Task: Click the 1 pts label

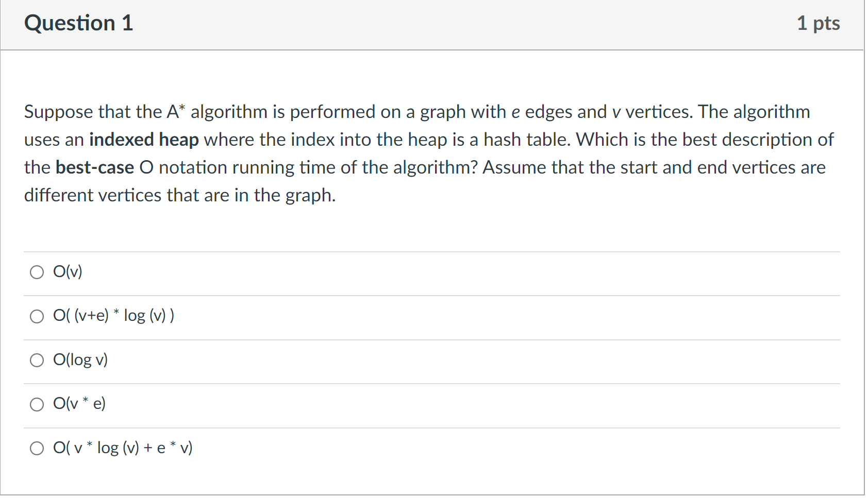Action: coord(819,23)
